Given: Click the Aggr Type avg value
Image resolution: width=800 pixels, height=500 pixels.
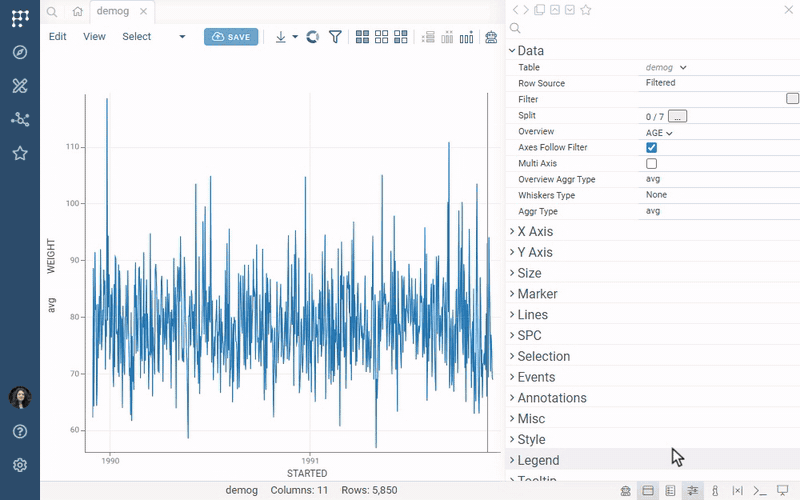Looking at the screenshot, I should coord(653,211).
